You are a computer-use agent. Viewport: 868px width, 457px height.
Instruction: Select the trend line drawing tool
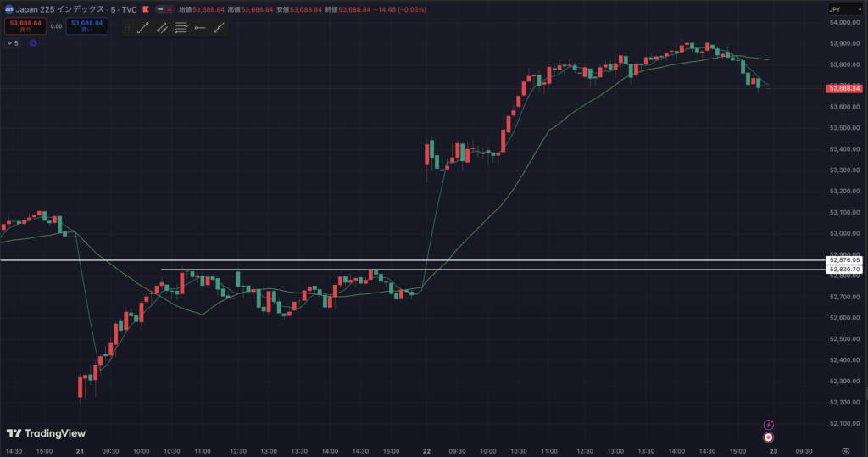[x=142, y=28]
